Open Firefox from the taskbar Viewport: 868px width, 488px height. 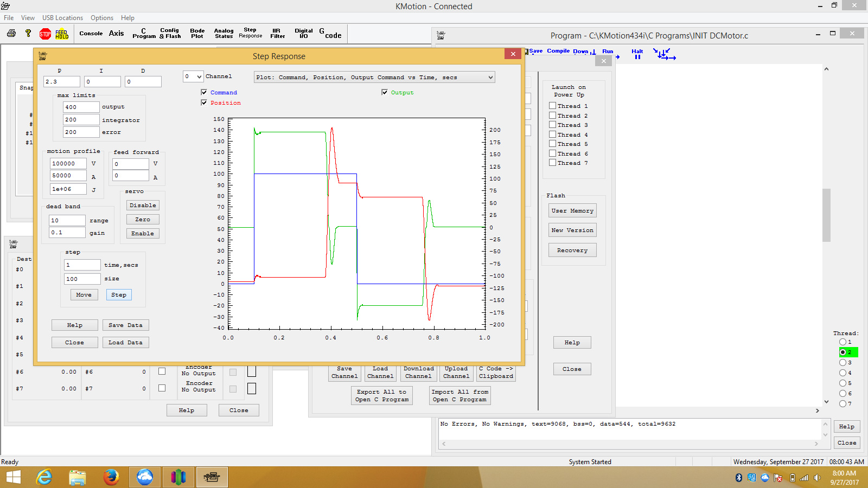coord(111,477)
